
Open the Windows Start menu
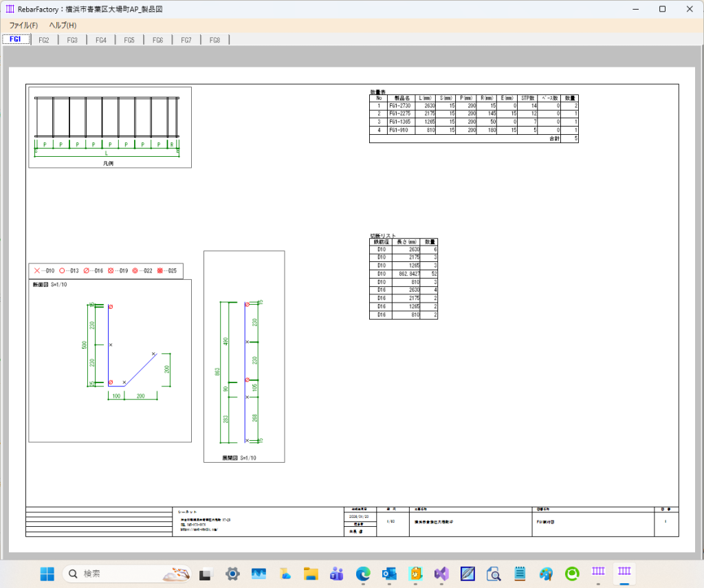[47, 573]
